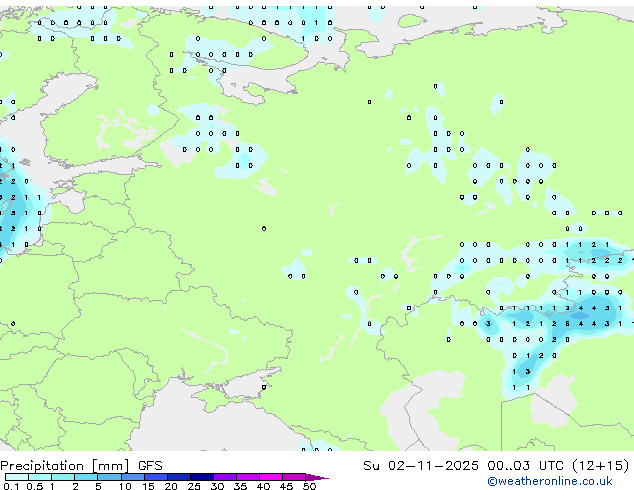
Task: Click the 1–2 mm legend color swatch
Action: click(63, 477)
